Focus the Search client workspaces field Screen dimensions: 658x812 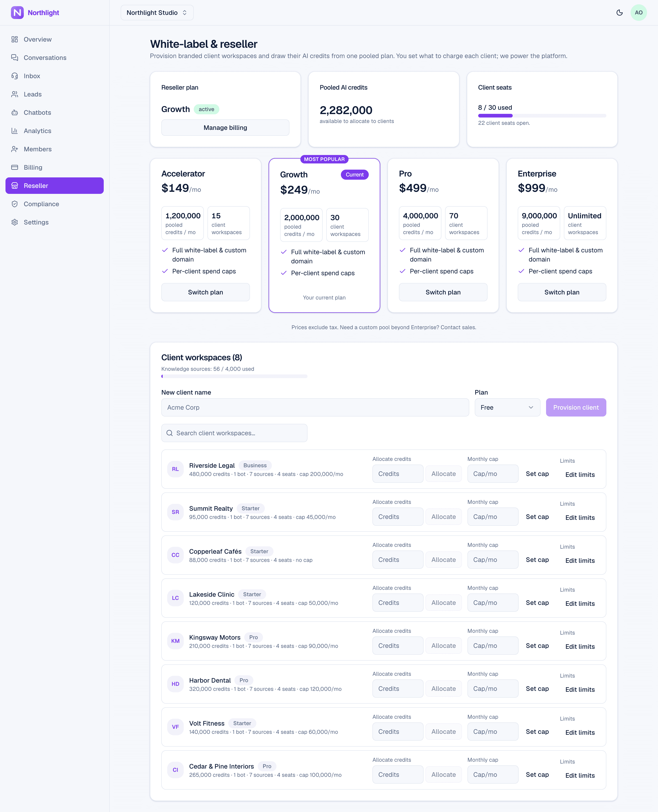click(234, 433)
